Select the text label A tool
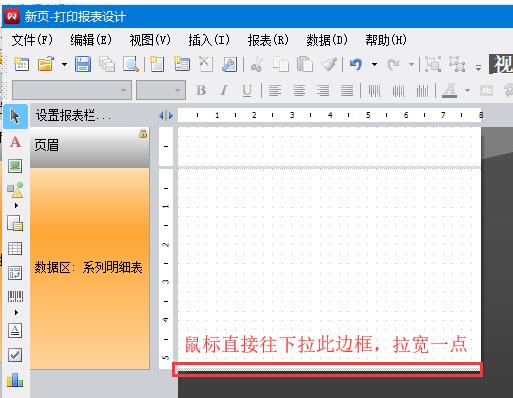This screenshot has width=513, height=398. tap(15, 142)
